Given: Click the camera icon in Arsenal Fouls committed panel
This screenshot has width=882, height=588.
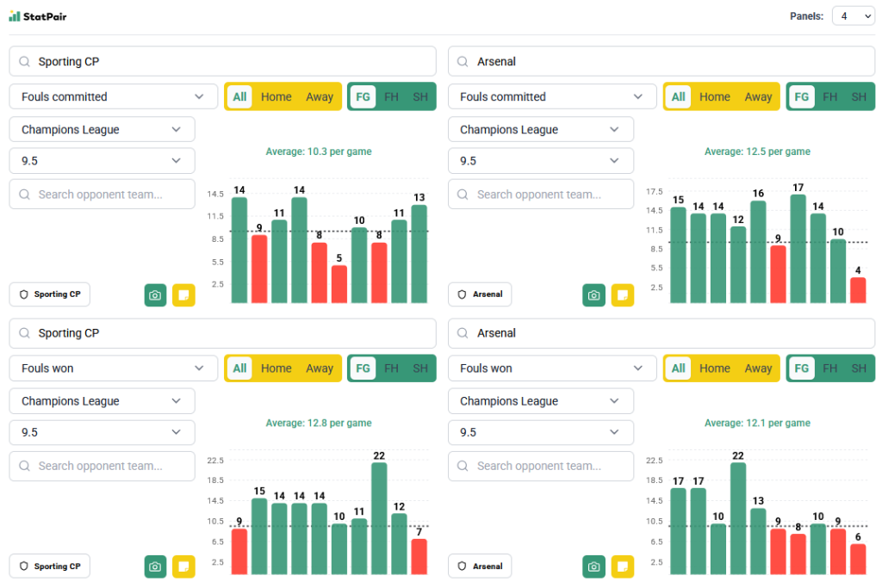Looking at the screenshot, I should click(593, 295).
